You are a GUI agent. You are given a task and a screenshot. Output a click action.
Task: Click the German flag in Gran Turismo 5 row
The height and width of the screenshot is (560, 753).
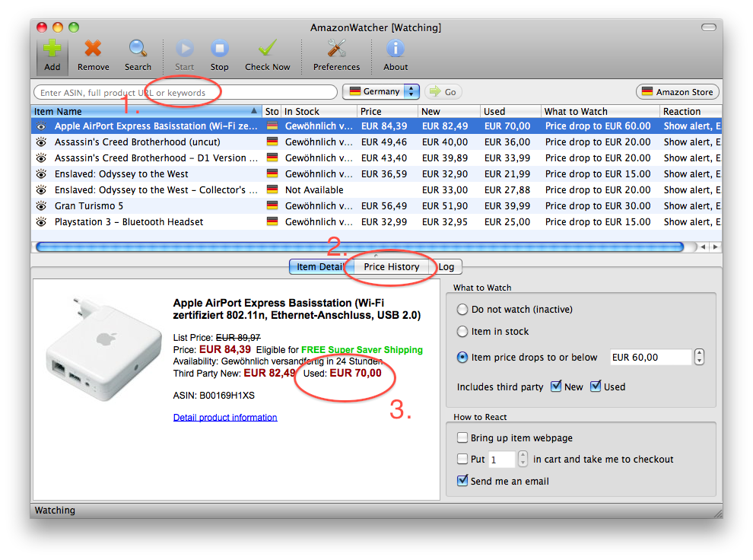[272, 205]
